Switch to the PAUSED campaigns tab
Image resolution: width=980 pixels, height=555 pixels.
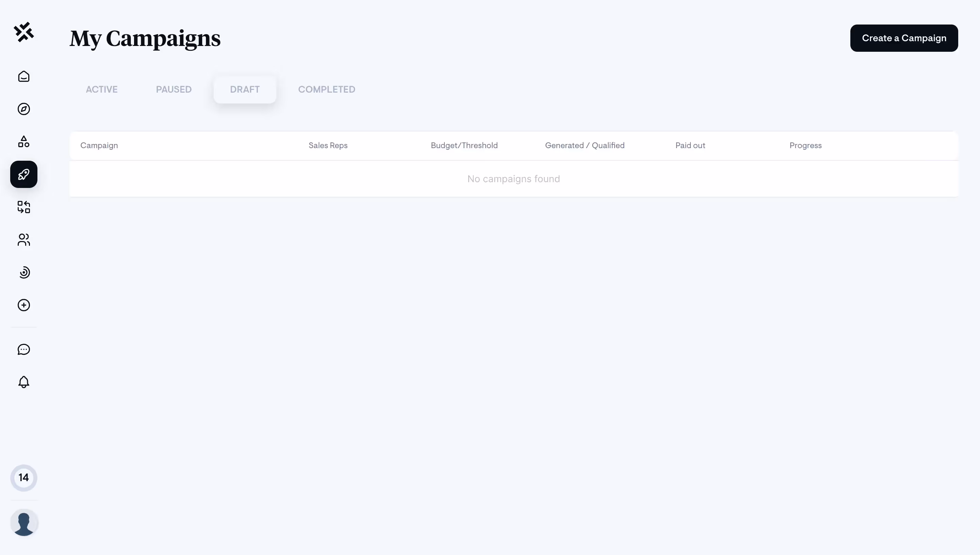174,89
